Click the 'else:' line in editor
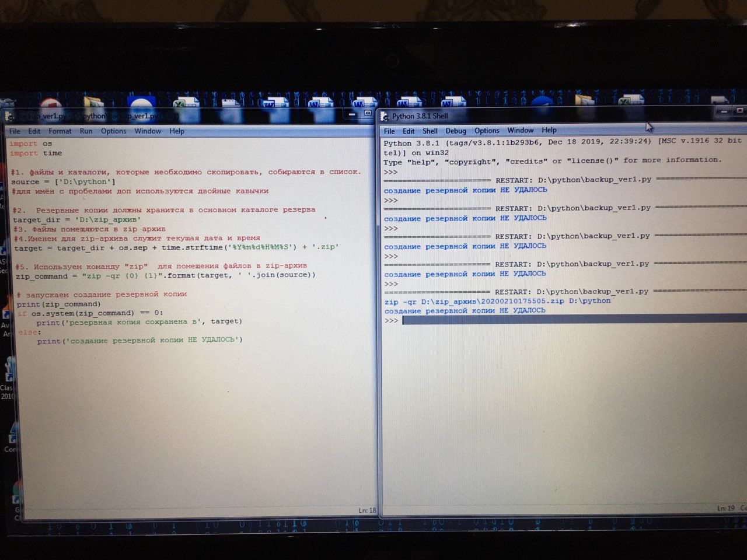 pos(29,332)
